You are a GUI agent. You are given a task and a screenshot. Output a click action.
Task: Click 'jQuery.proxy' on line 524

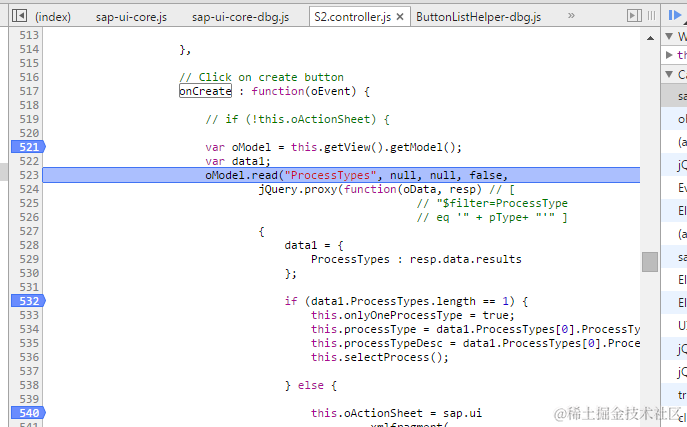pyautogui.click(x=298, y=189)
